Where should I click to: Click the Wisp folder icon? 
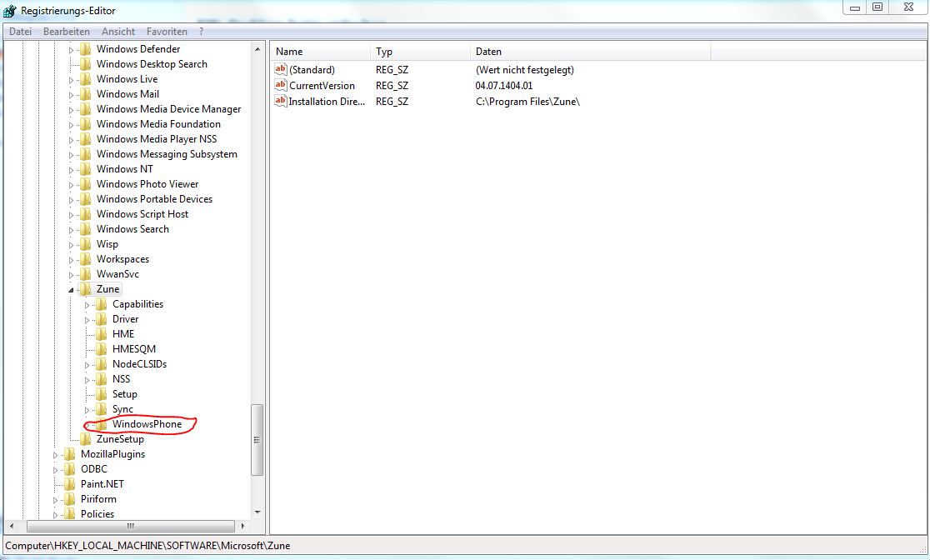coord(85,244)
